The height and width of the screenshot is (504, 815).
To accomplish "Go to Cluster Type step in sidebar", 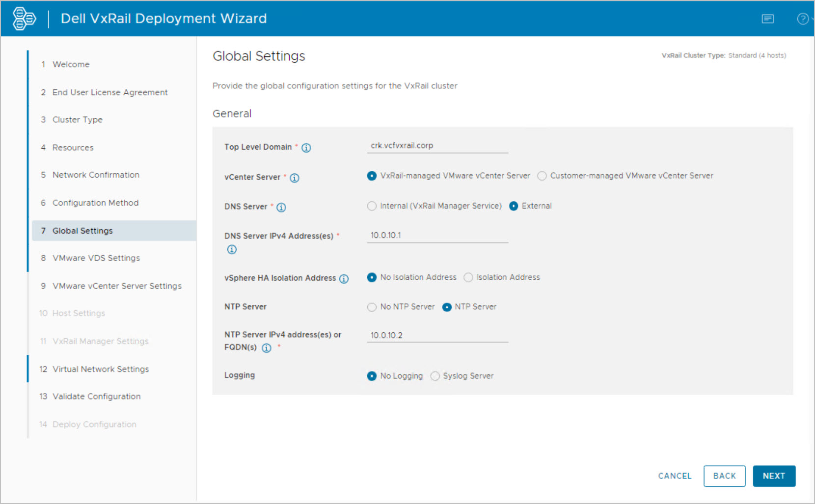I will tap(77, 120).
